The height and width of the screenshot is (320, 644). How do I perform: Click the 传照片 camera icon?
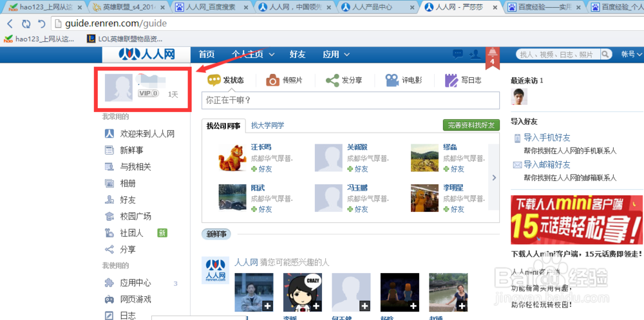click(272, 80)
